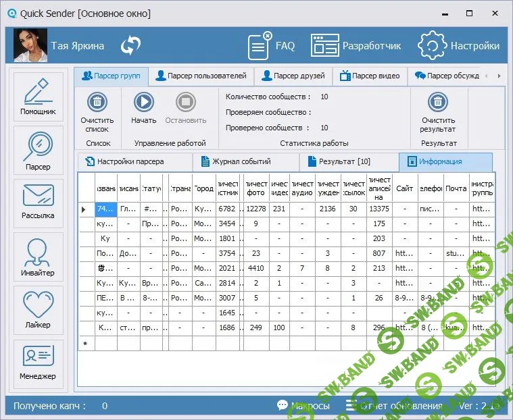
Task: Click the фото count column header
Action: (256, 188)
